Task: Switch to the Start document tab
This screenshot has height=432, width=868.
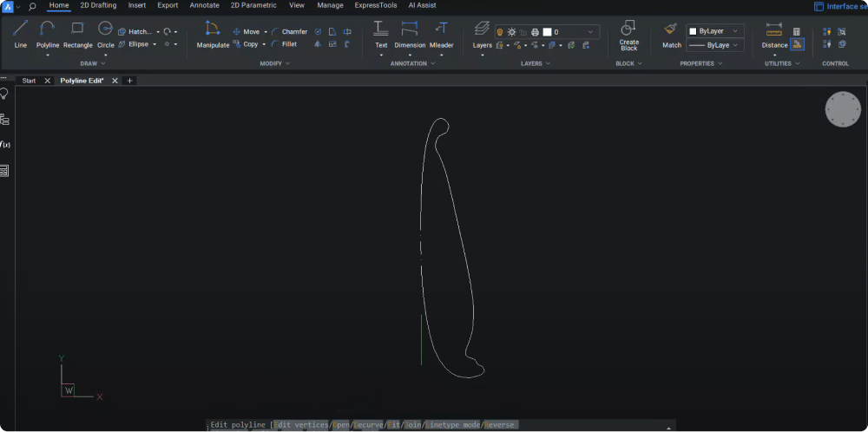Action: coord(29,81)
